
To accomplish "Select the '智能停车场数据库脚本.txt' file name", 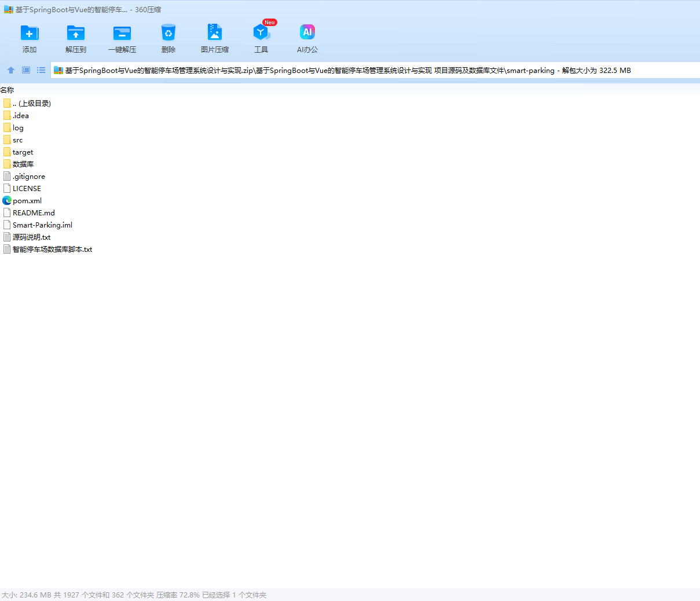I will tap(52, 249).
